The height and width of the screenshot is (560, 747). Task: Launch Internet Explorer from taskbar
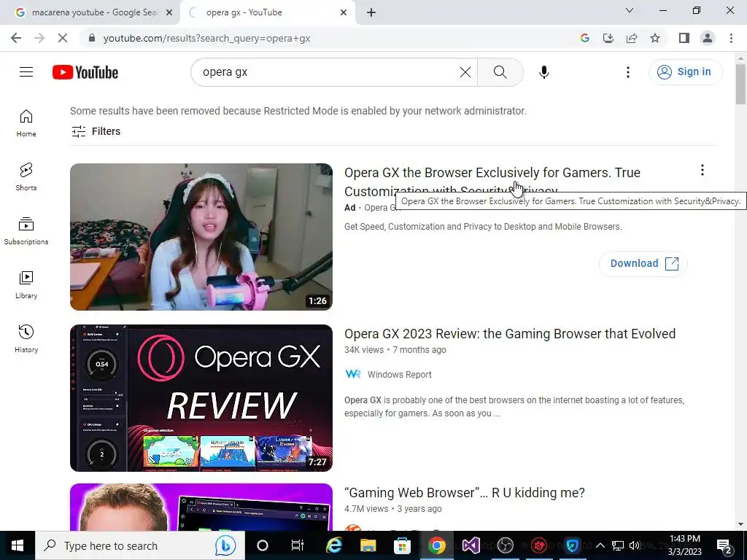point(333,545)
